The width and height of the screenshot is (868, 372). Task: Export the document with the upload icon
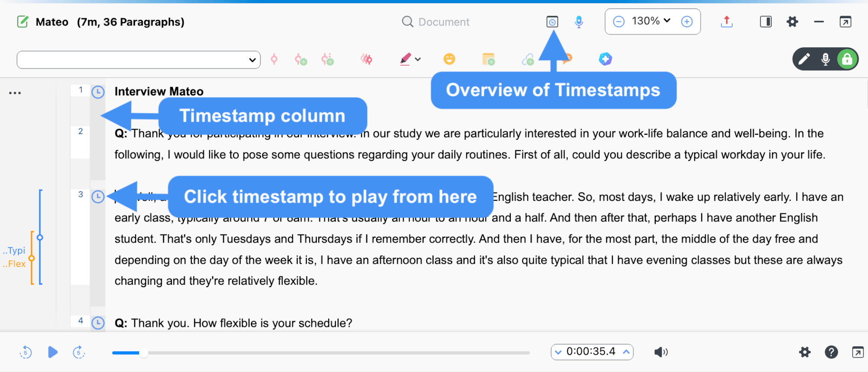pyautogui.click(x=727, y=22)
